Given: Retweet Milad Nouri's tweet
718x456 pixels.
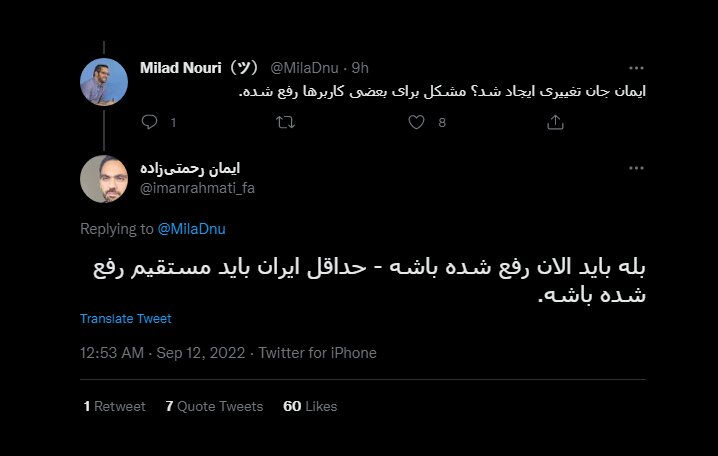Looking at the screenshot, I should [x=285, y=122].
